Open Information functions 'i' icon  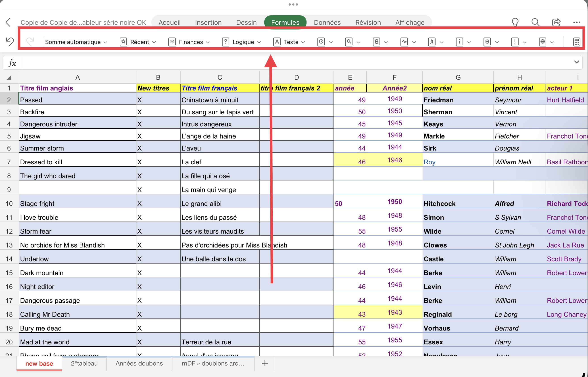point(463,42)
